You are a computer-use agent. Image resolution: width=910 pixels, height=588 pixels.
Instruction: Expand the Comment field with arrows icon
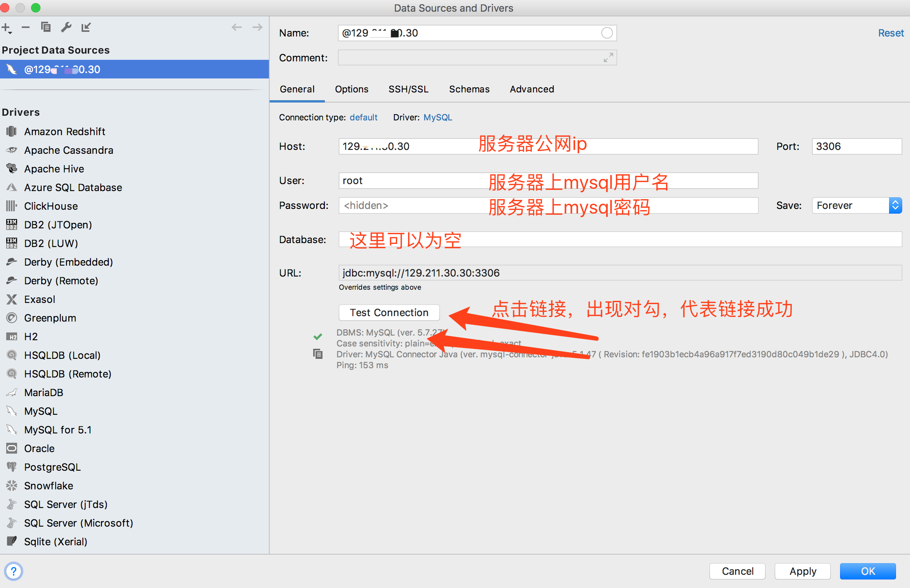[608, 58]
